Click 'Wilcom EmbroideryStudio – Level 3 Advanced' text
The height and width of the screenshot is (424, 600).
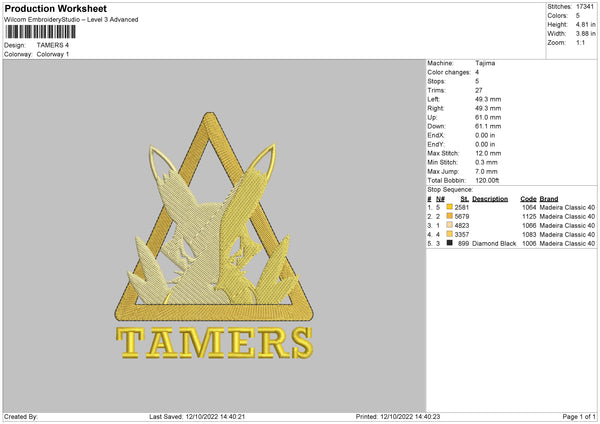click(x=71, y=20)
